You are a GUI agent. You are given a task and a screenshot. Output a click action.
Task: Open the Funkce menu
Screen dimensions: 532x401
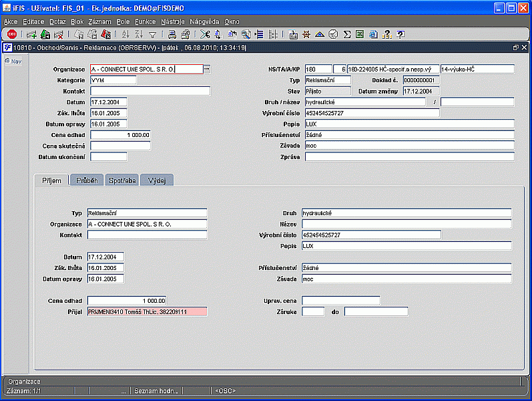(x=146, y=22)
